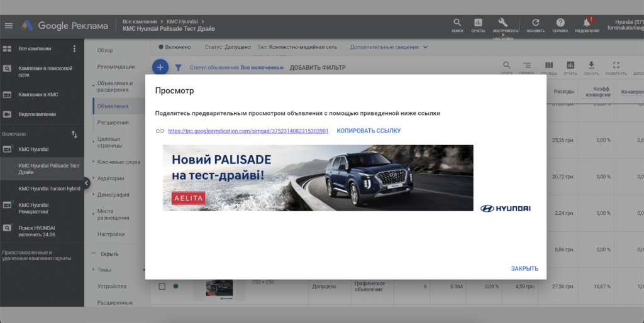This screenshot has width=644, height=323.
Task: Open the hamburger main menu
Action: pyautogui.click(x=9, y=25)
